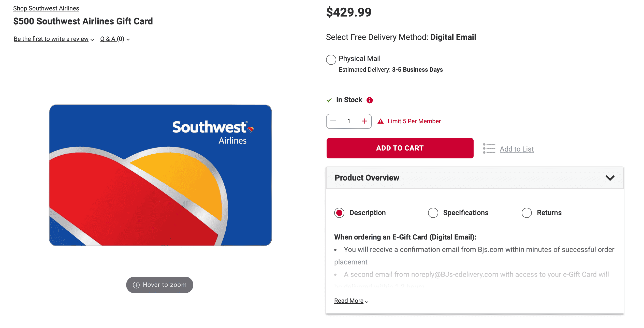This screenshot has width=644, height=328.
Task: Switch to the Description tab
Action: [x=339, y=213]
